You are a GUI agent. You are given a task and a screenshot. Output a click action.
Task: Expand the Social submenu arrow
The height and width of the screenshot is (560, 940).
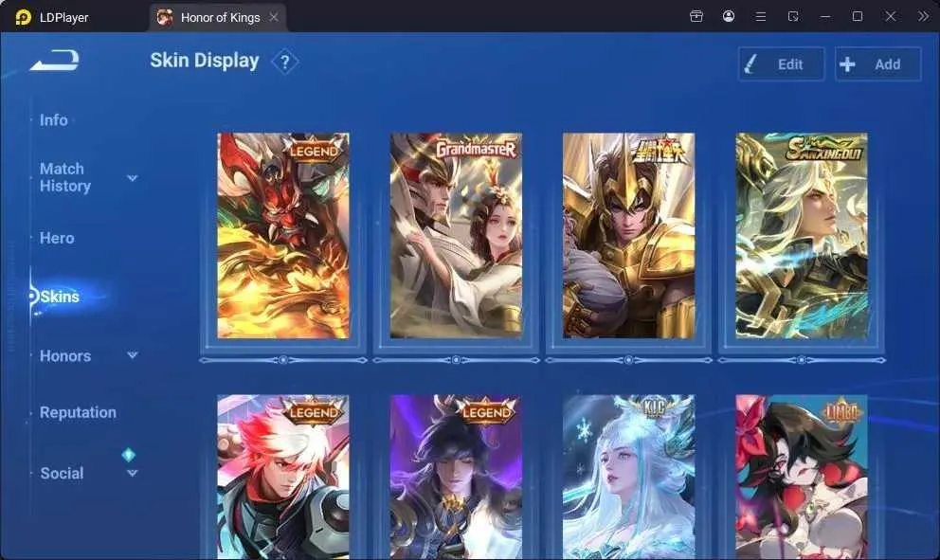point(133,473)
